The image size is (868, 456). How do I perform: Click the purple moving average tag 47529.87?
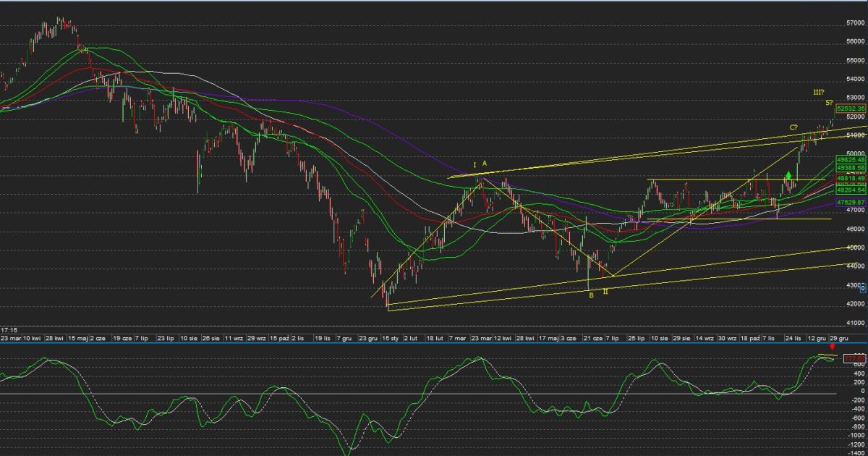851,203
